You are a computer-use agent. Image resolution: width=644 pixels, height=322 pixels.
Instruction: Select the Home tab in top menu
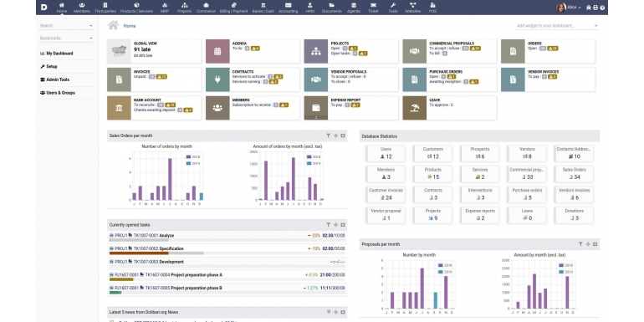[62, 8]
